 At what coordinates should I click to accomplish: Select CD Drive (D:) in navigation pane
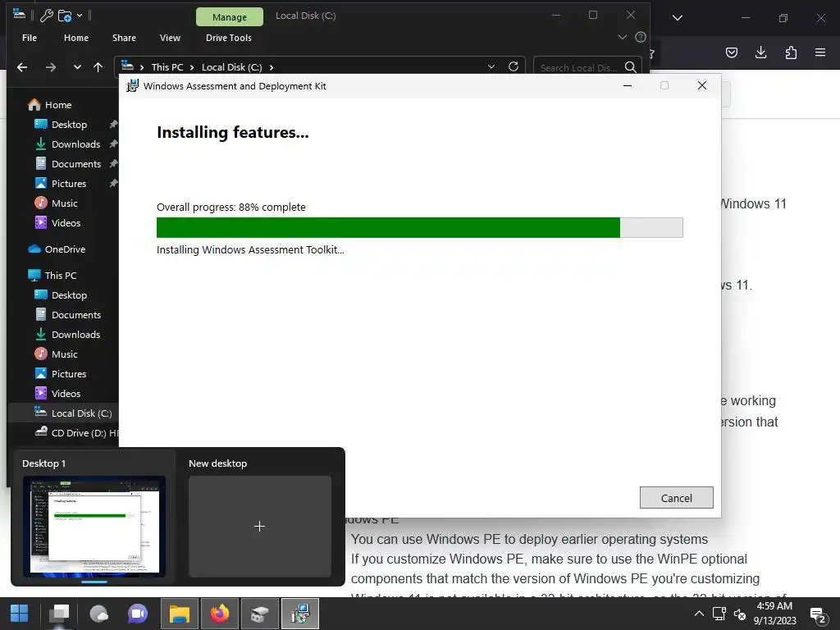[x=76, y=433]
